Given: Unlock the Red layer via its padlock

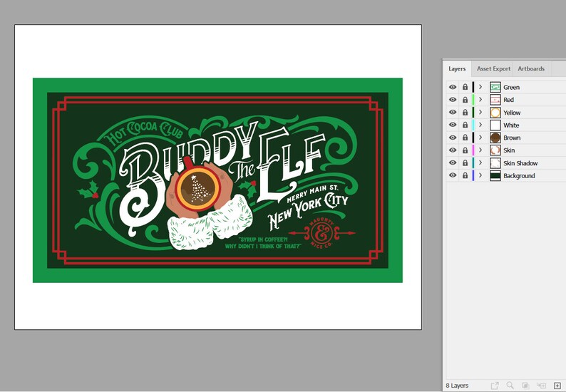Looking at the screenshot, I should pyautogui.click(x=465, y=100).
